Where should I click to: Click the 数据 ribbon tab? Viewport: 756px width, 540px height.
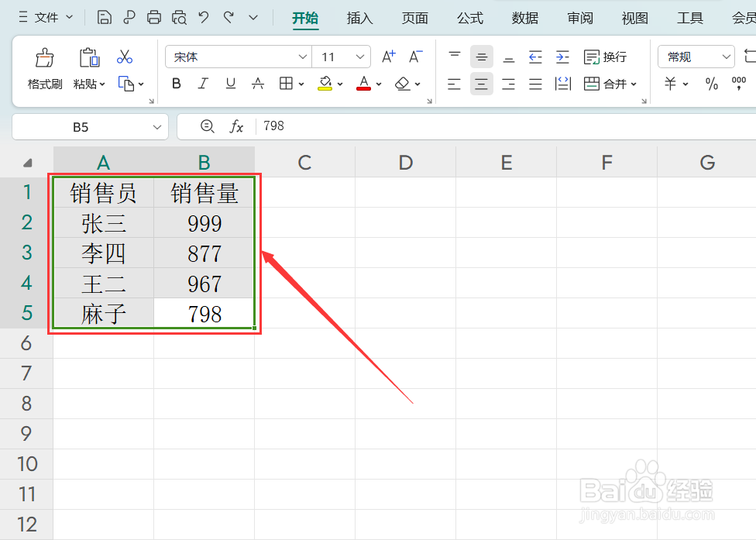tap(524, 17)
